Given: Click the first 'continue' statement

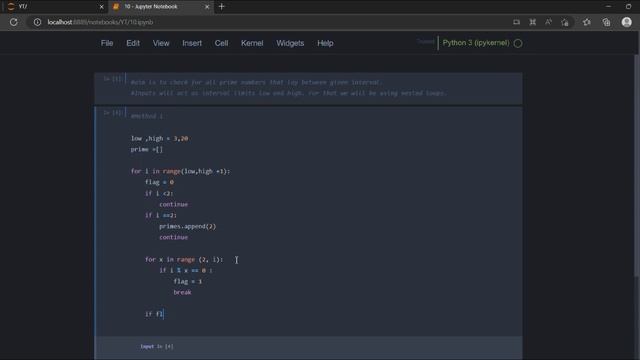Looking at the screenshot, I should (x=173, y=204).
